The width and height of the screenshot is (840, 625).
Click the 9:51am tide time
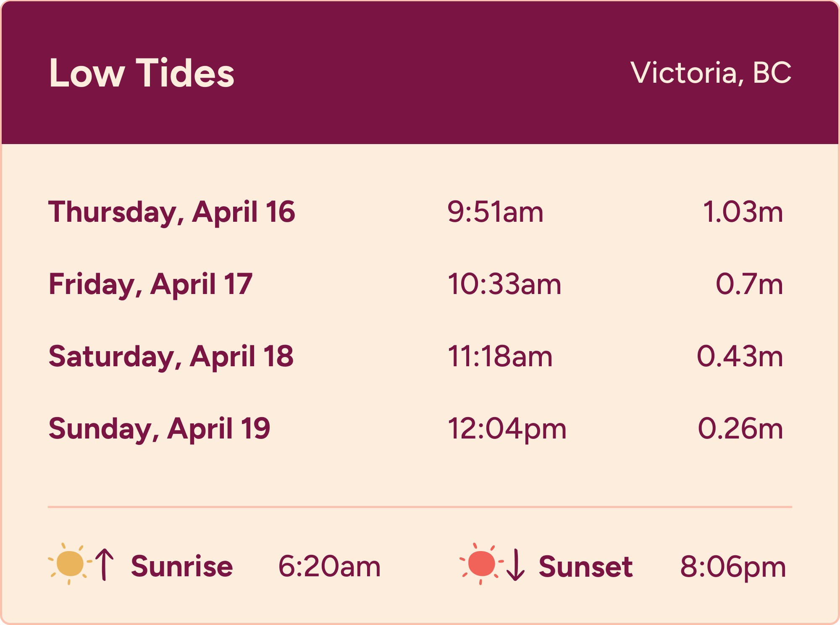coord(495,212)
